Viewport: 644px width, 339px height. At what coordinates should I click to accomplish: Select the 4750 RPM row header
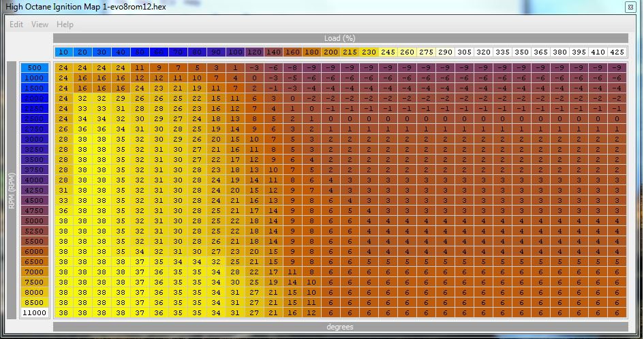[x=35, y=210]
